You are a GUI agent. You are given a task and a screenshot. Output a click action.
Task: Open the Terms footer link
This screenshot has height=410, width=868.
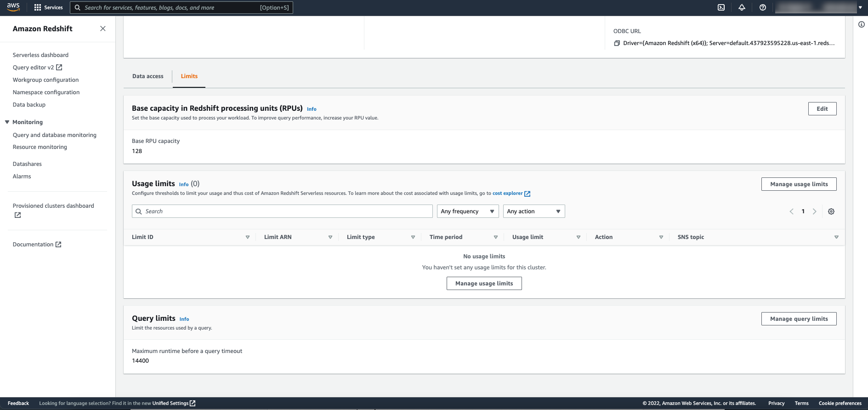[801, 404]
